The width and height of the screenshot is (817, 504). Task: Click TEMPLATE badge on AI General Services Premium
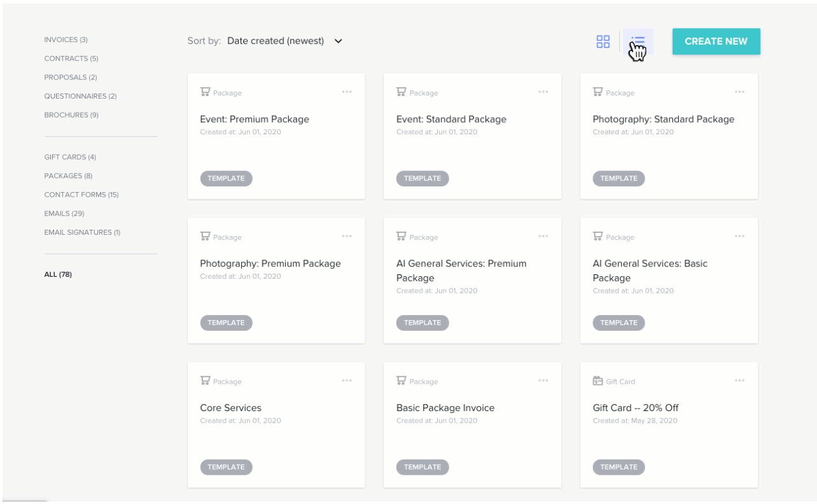422,323
